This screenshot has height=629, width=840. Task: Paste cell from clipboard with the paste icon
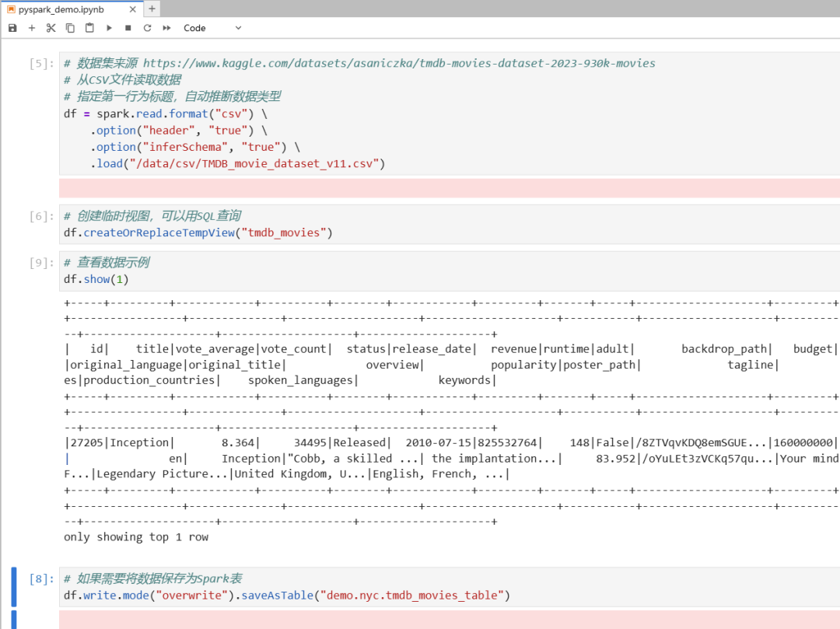[89, 28]
